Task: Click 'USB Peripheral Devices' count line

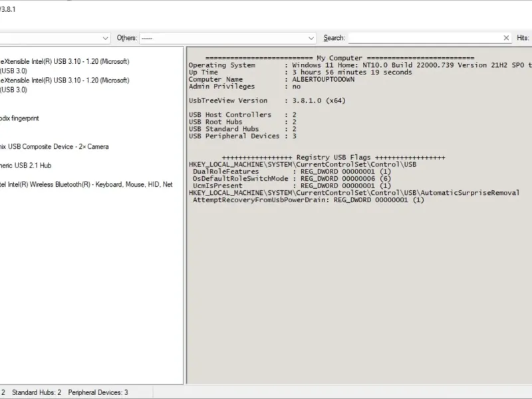Action: 243,136
